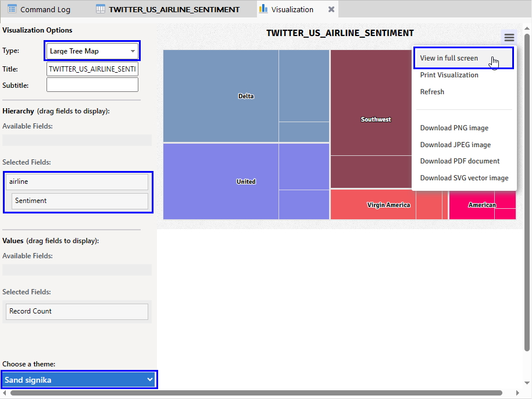This screenshot has width=532, height=399.
Task: Select Refresh in chart menu
Action: pyautogui.click(x=432, y=92)
